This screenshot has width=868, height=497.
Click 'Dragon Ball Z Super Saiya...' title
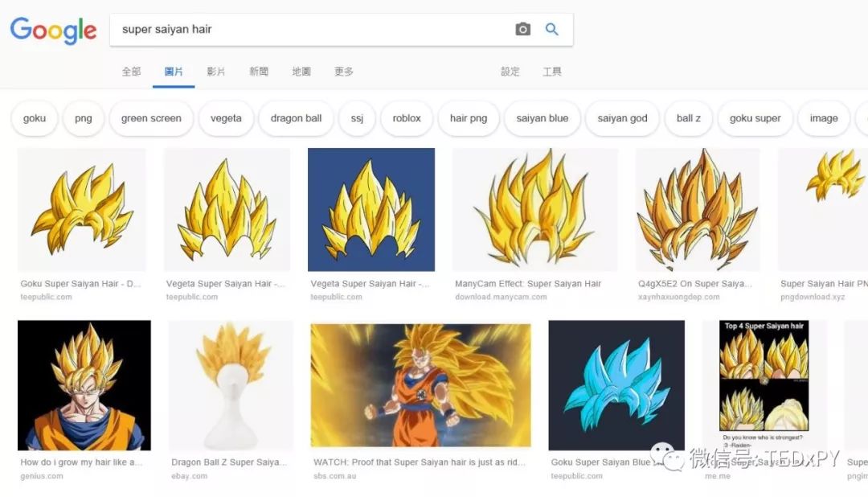coord(229,462)
